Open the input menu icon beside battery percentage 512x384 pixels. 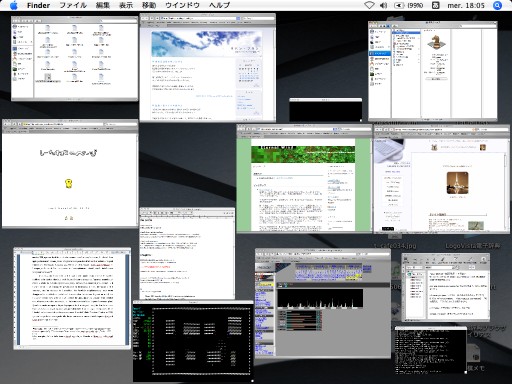pyautogui.click(x=435, y=5)
